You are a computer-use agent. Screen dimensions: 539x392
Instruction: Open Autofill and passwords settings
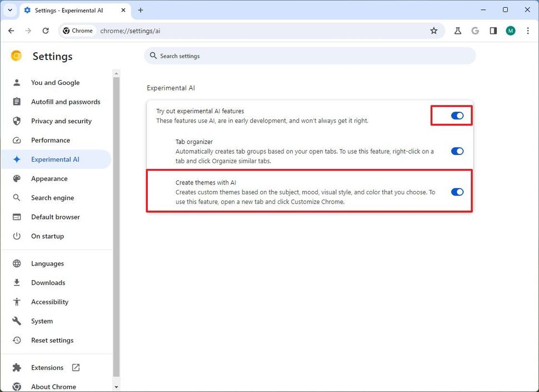[66, 102]
